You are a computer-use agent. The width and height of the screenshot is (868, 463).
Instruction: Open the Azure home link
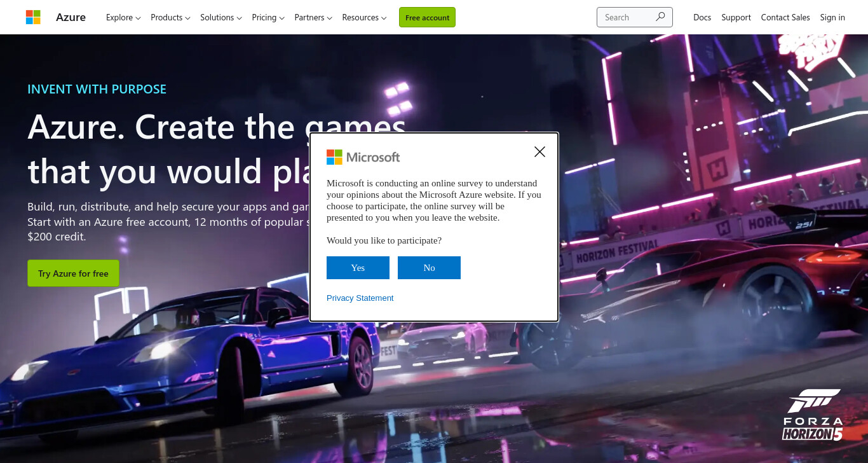(x=71, y=17)
